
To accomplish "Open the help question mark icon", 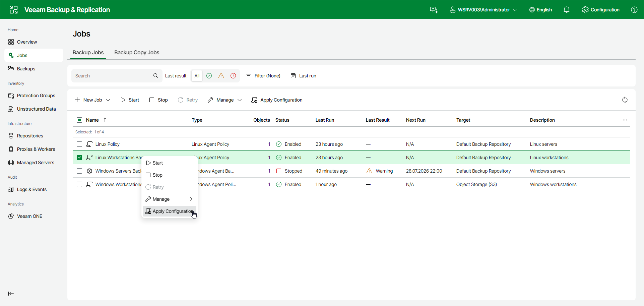I will [x=634, y=10].
